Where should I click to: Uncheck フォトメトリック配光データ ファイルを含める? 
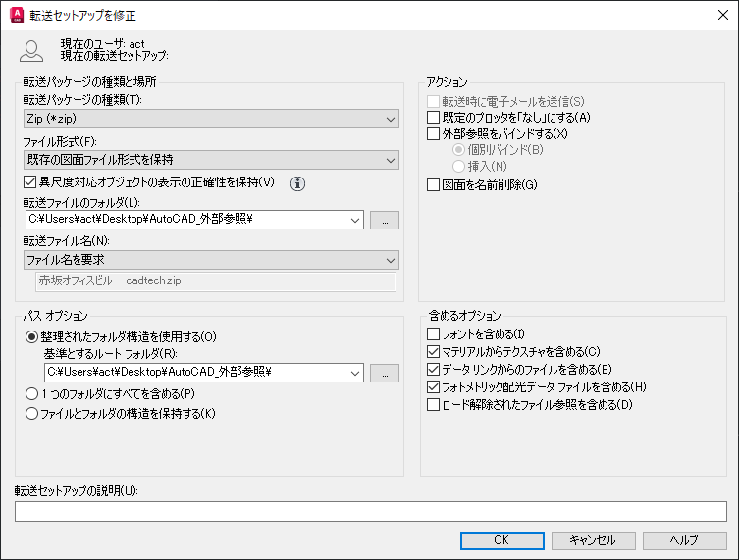click(x=433, y=386)
